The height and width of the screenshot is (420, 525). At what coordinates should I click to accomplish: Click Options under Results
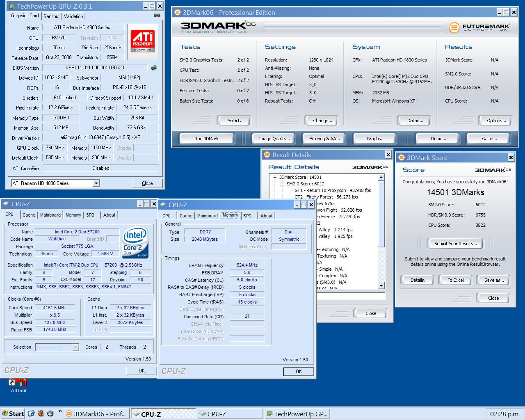(496, 121)
